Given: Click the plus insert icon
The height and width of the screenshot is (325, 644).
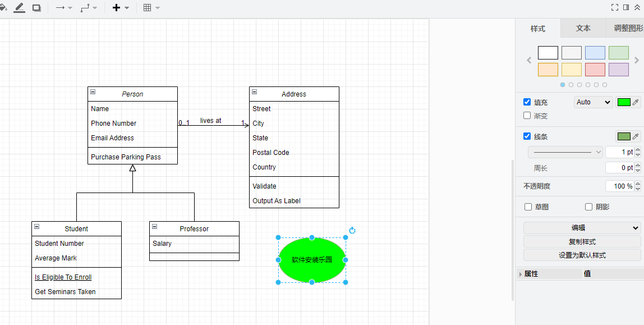Looking at the screenshot, I should click(x=117, y=8).
